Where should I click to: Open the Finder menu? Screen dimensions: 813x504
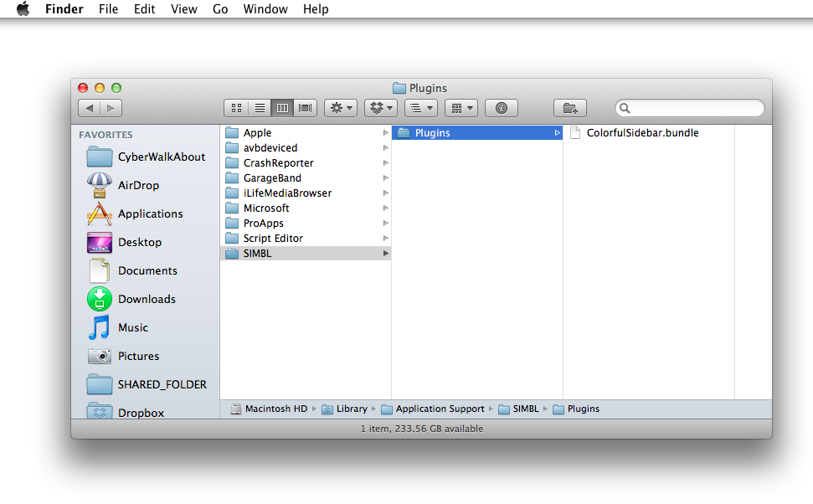[x=64, y=9]
